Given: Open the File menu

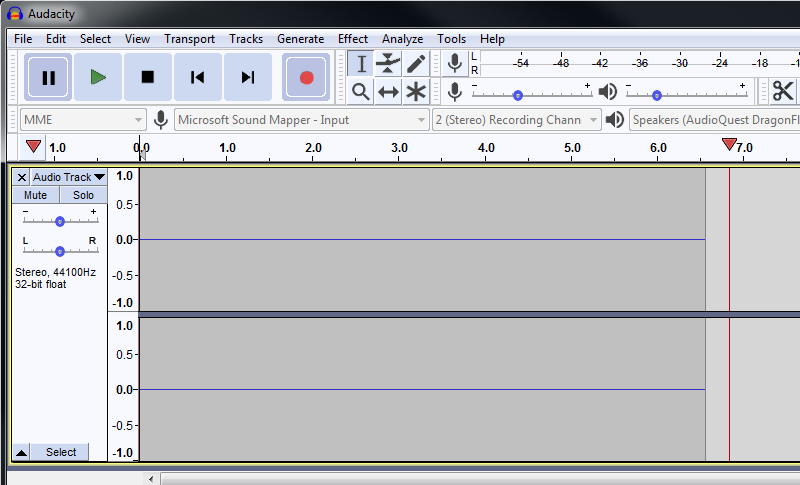Looking at the screenshot, I should [23, 39].
